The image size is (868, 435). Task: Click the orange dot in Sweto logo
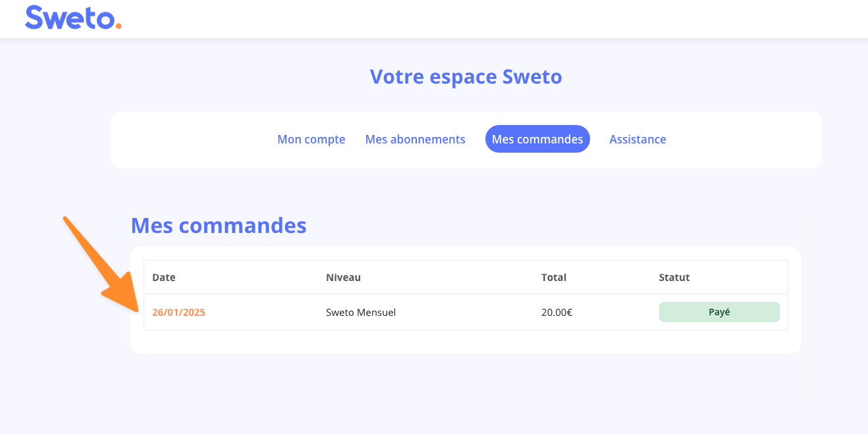119,26
